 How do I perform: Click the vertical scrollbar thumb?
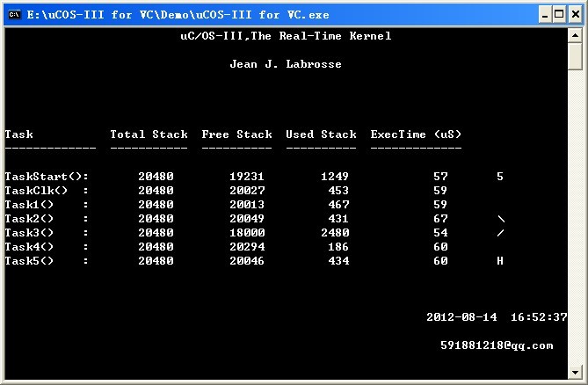click(575, 56)
